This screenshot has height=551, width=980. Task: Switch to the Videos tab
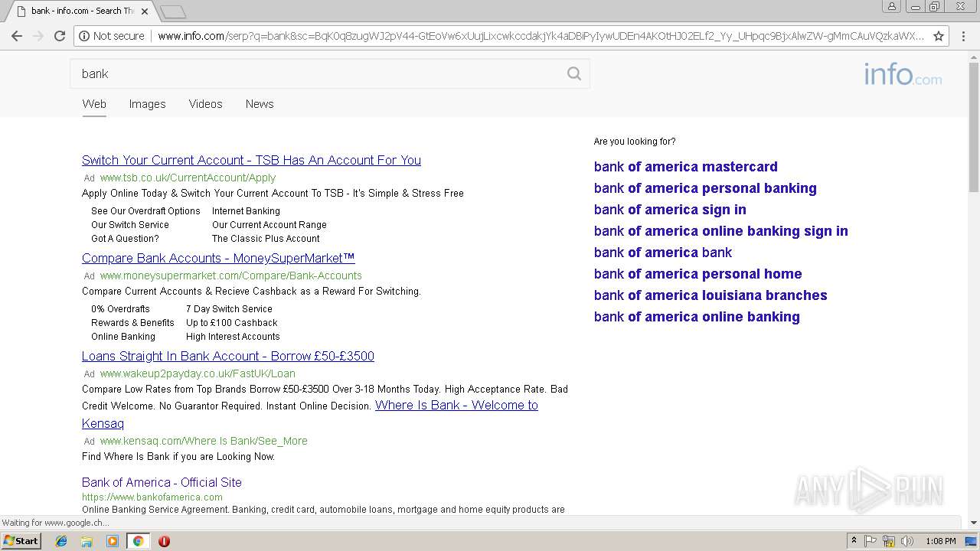pyautogui.click(x=205, y=104)
